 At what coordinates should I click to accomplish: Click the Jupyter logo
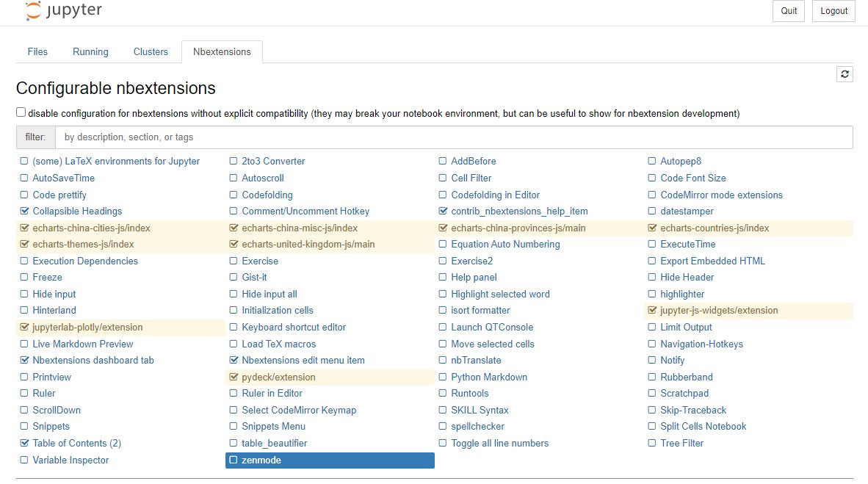[x=64, y=10]
